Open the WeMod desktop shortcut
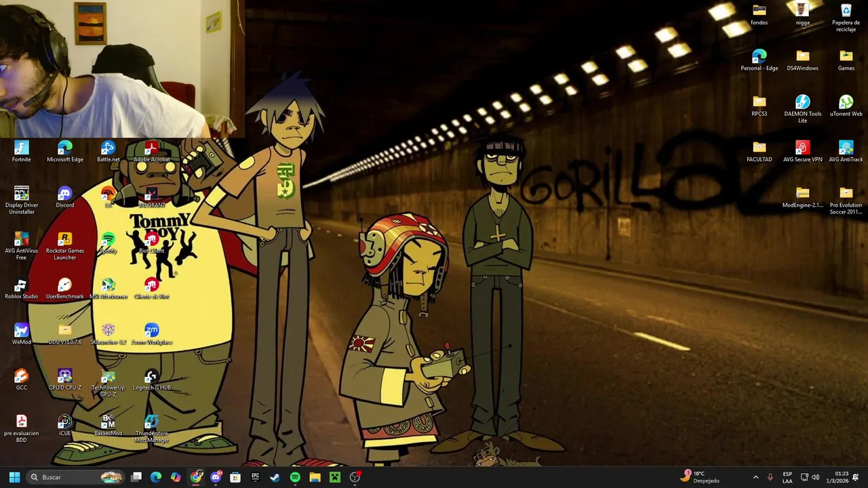 tap(22, 333)
